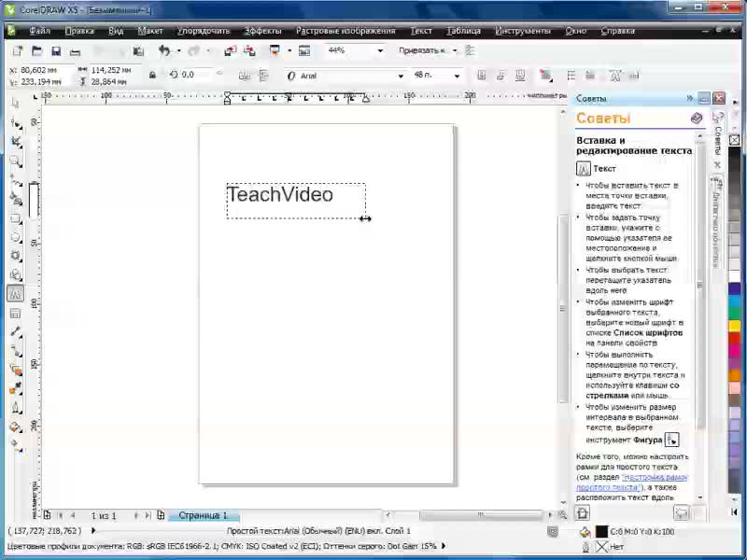The height and width of the screenshot is (560, 747).
Task: Select the Crop tool
Action: tap(16, 142)
